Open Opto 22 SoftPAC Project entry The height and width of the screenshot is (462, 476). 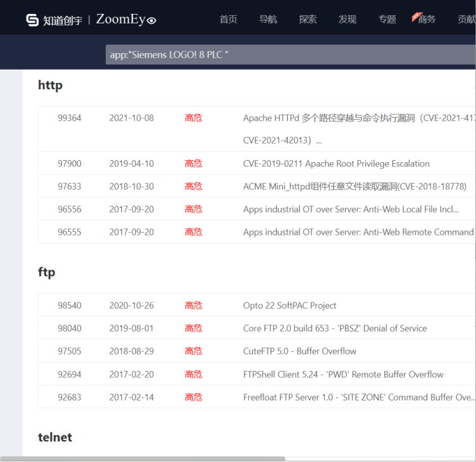click(290, 306)
